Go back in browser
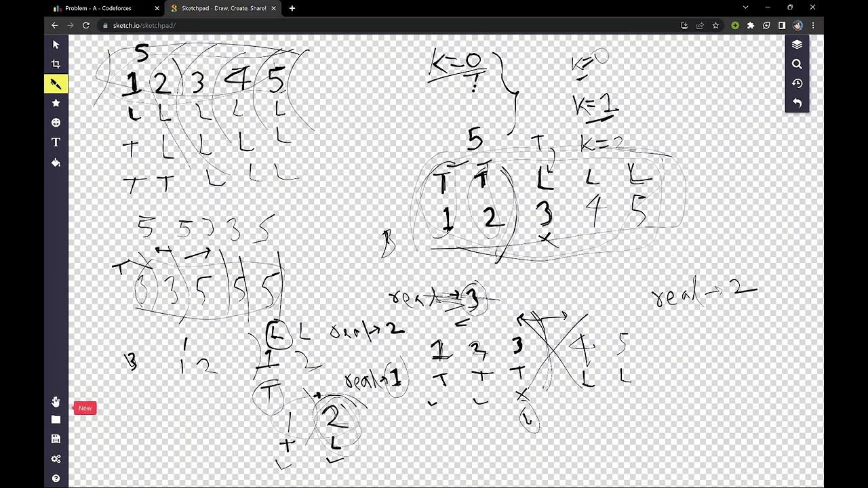This screenshot has width=868, height=488. (55, 26)
